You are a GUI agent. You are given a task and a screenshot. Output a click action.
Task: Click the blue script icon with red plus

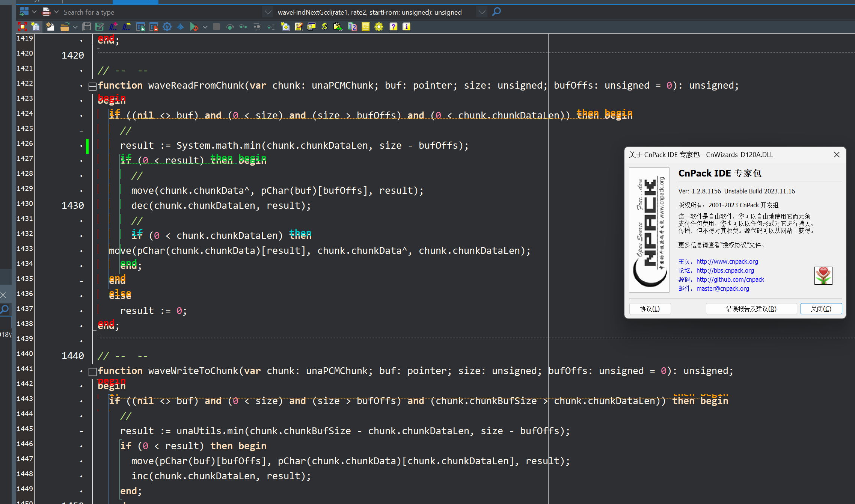[x=113, y=27]
